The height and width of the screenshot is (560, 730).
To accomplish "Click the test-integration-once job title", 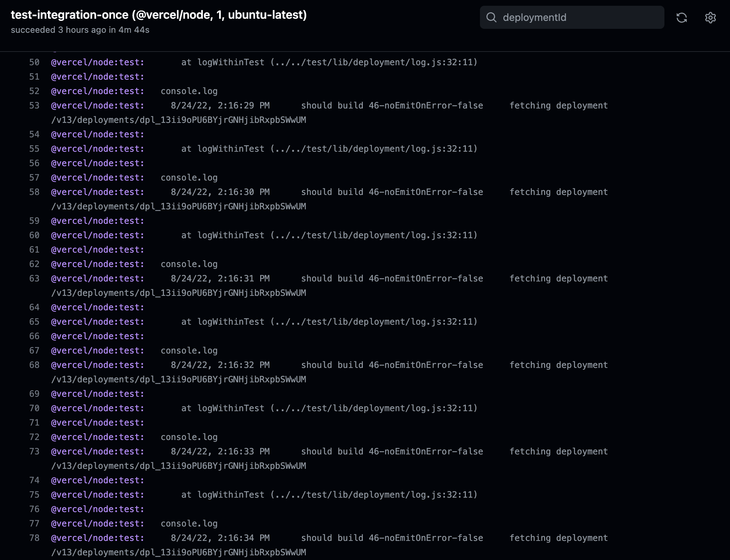I will [159, 15].
